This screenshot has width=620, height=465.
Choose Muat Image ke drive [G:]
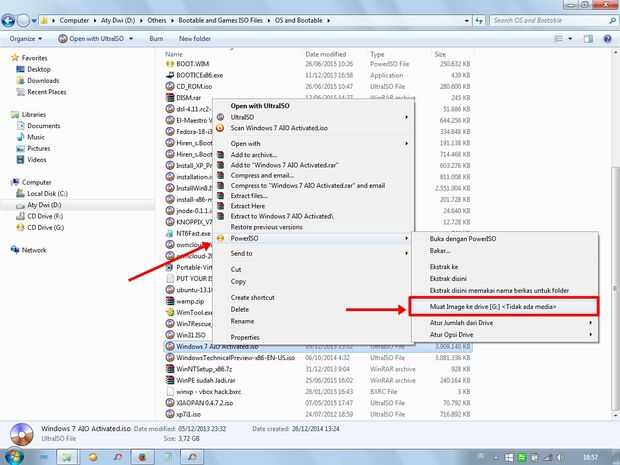click(x=504, y=307)
